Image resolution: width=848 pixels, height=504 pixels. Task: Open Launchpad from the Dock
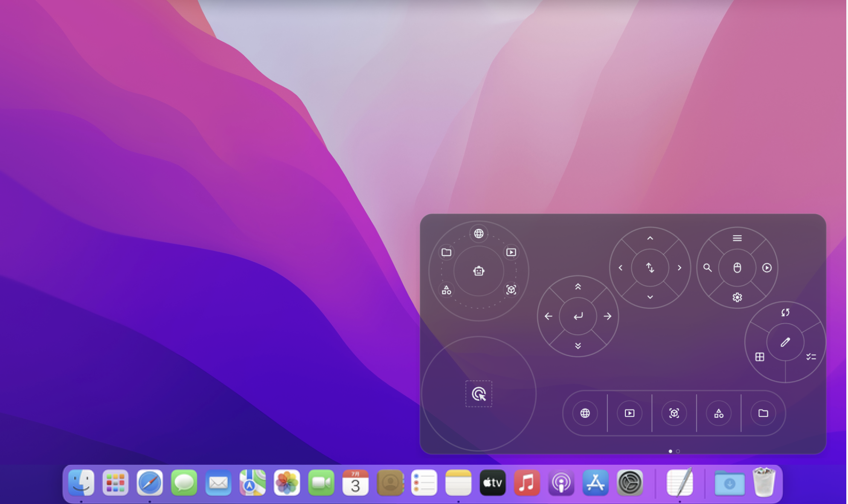tap(116, 483)
